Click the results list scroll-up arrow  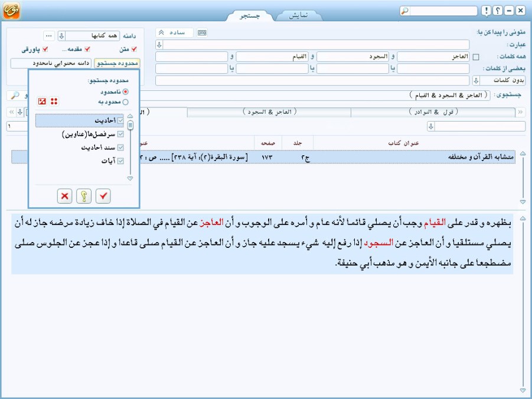(x=523, y=153)
